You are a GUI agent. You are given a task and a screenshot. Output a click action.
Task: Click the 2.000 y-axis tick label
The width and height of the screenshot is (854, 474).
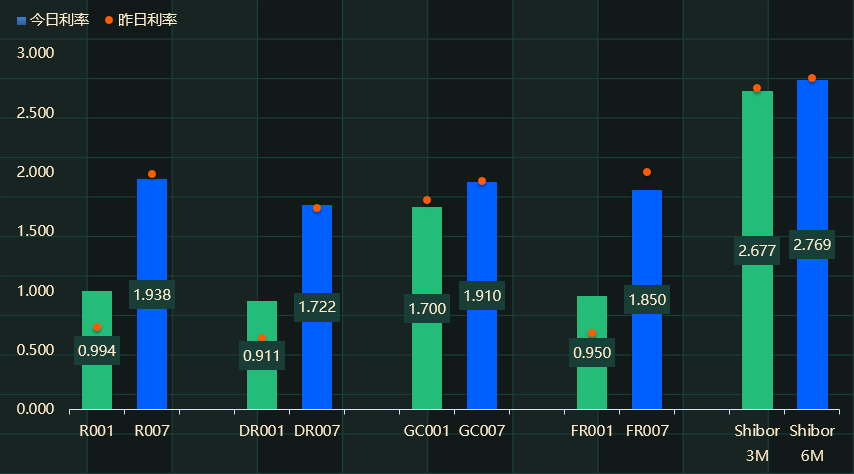35,172
